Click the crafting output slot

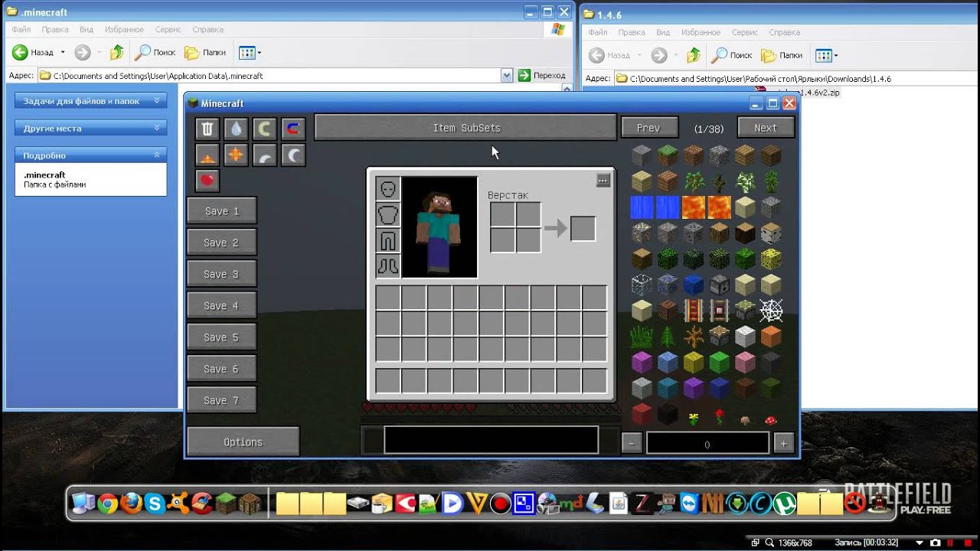click(583, 228)
